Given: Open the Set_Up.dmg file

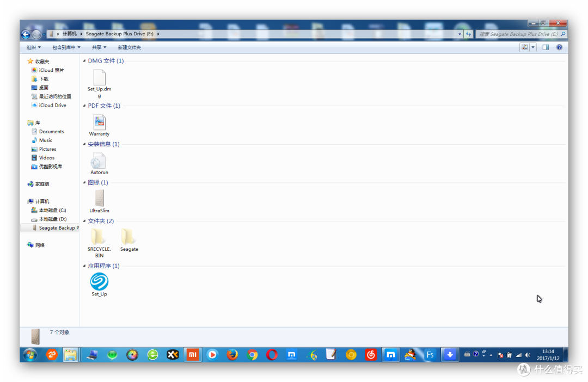Looking at the screenshot, I should pos(100,83).
